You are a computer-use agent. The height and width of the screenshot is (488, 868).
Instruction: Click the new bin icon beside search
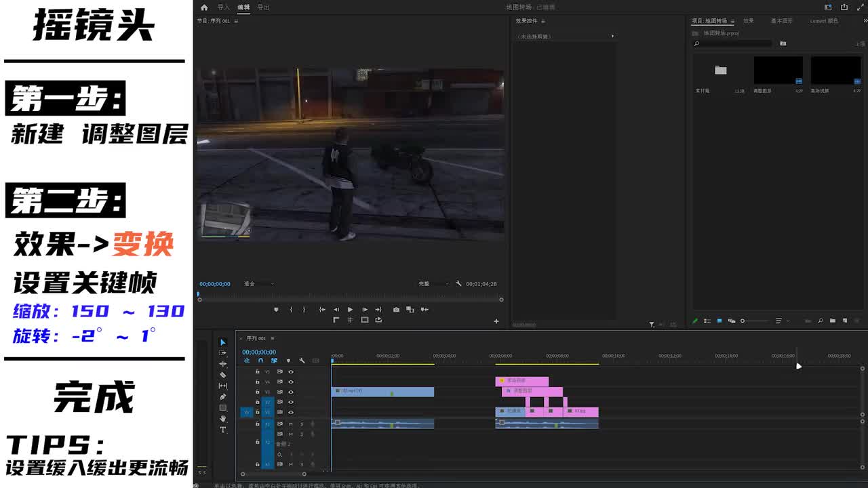coord(783,43)
